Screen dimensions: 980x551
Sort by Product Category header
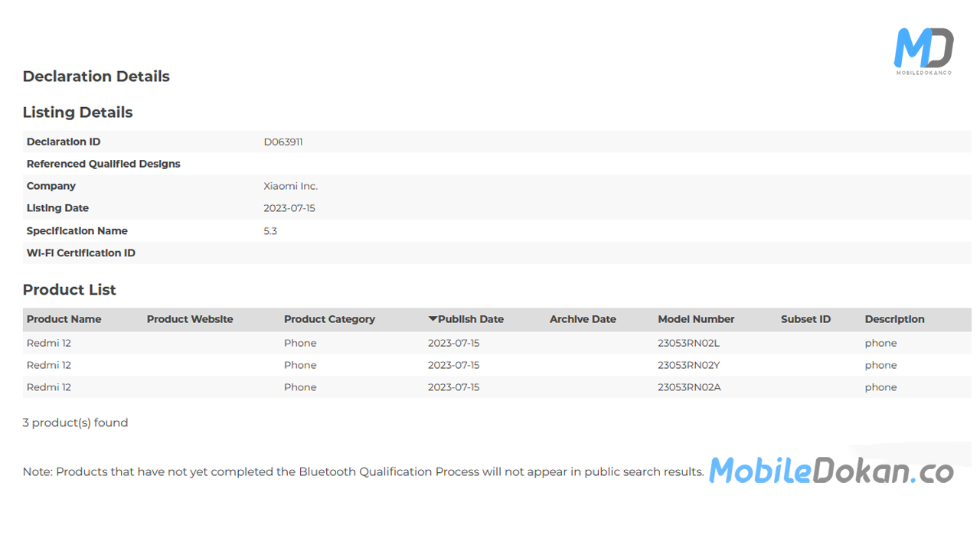pyautogui.click(x=329, y=319)
